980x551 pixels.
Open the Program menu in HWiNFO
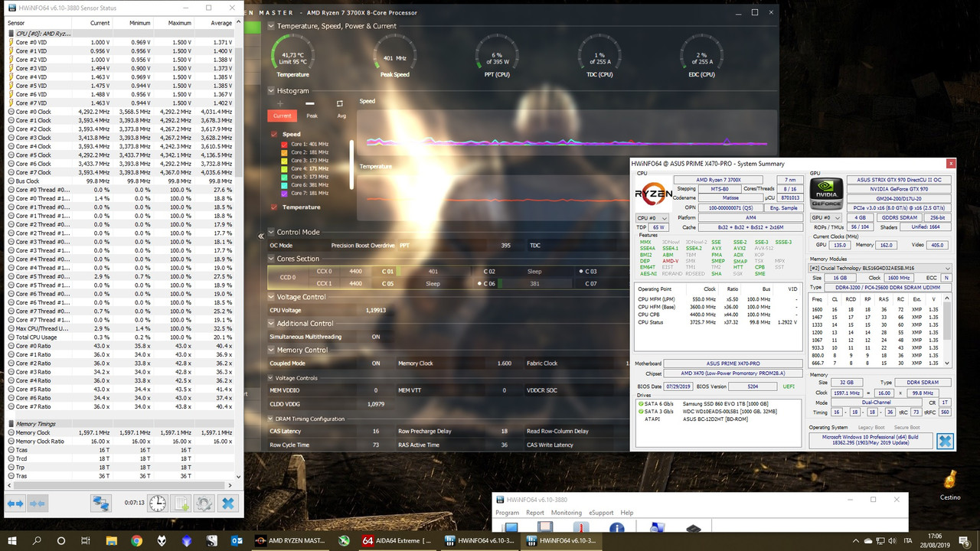507,513
